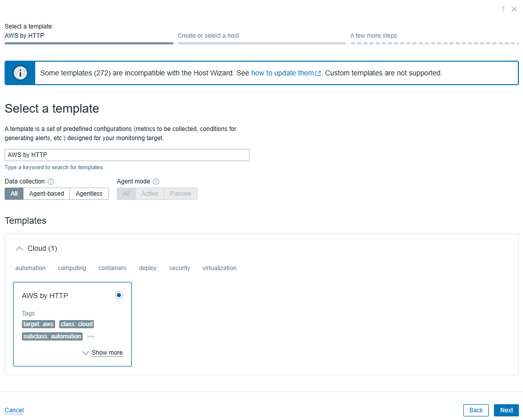523x420 pixels.
Task: Click 'Create or select a host' step
Action: [x=208, y=36]
